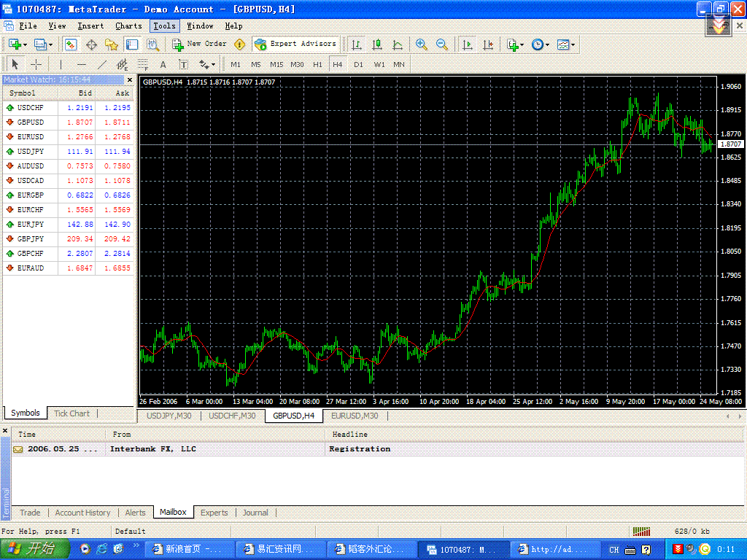Toggle chart auto scroll icon
This screenshot has height=560, width=747.
coord(468,44)
